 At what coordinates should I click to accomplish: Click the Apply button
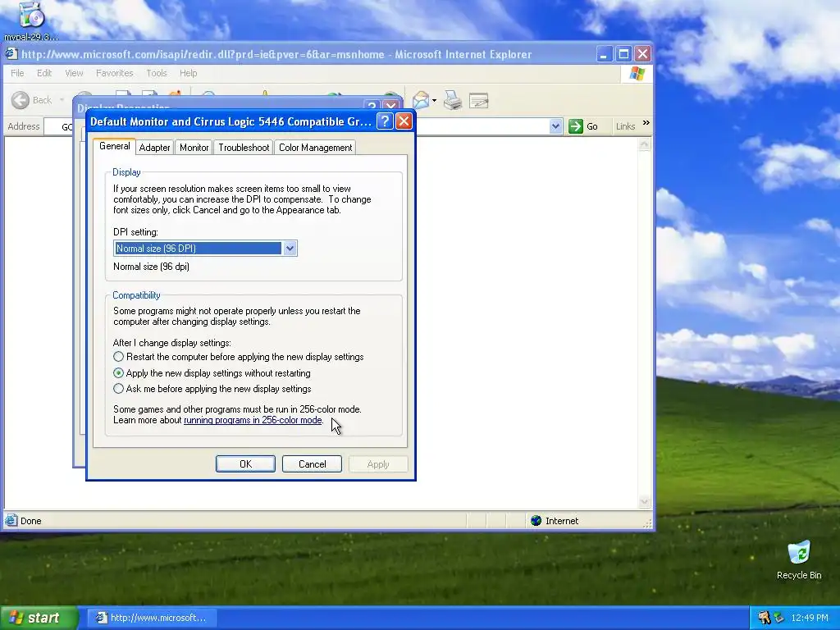pos(378,464)
